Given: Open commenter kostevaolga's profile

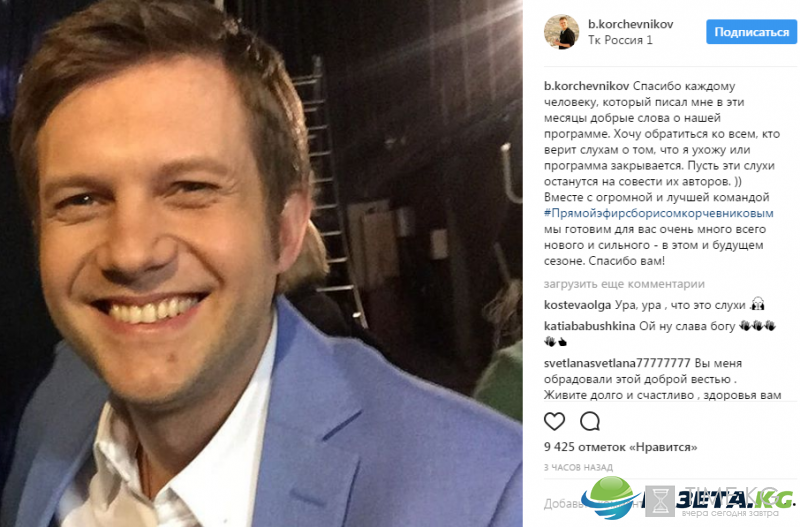Looking at the screenshot, I should [578, 305].
